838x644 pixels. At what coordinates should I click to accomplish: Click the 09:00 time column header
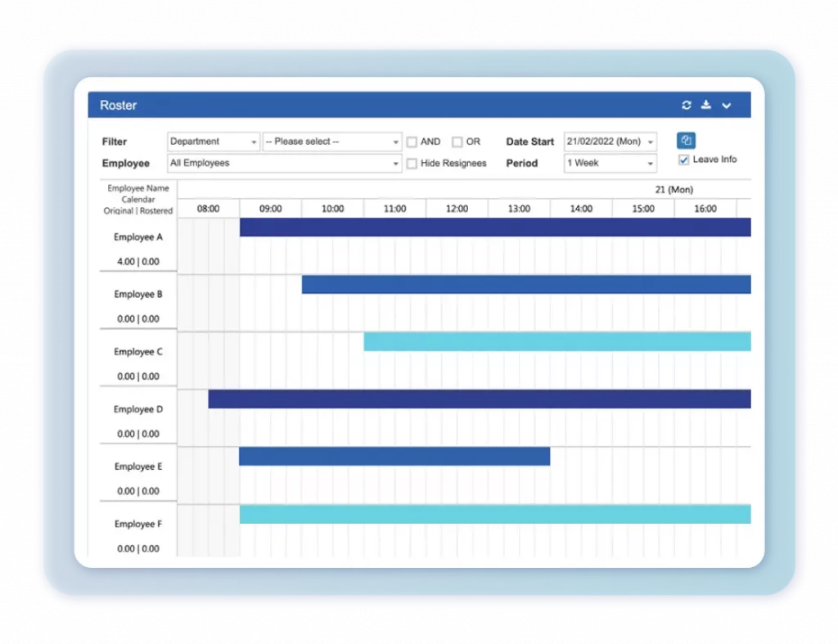[x=270, y=209]
